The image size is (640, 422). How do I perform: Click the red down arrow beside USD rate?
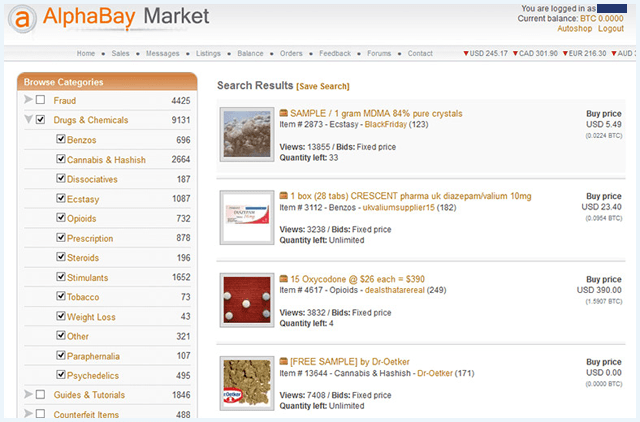(x=466, y=53)
